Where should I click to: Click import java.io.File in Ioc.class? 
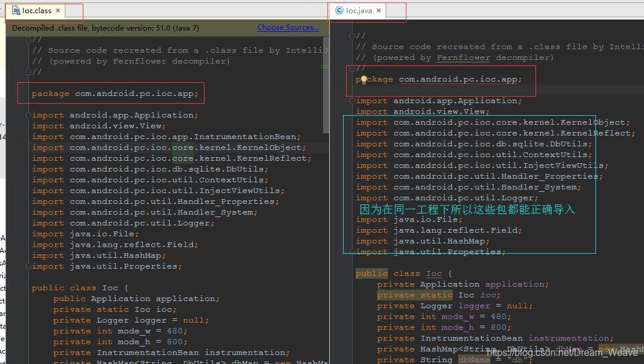pyautogui.click(x=85, y=234)
